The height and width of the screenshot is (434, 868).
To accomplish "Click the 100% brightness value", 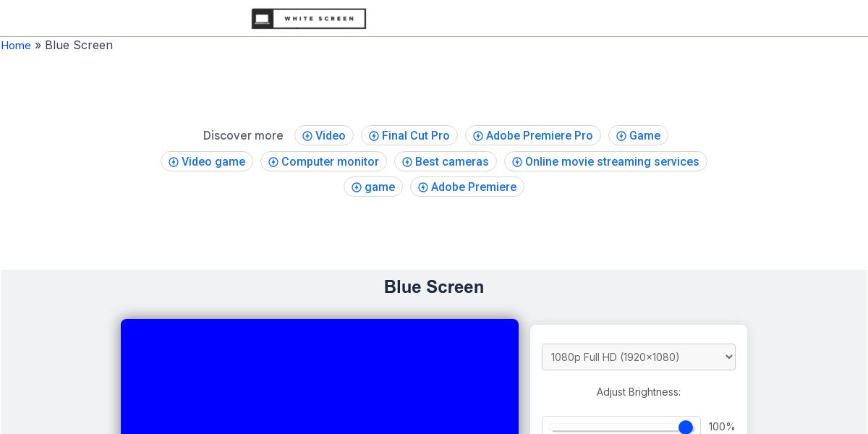I will pyautogui.click(x=722, y=427).
